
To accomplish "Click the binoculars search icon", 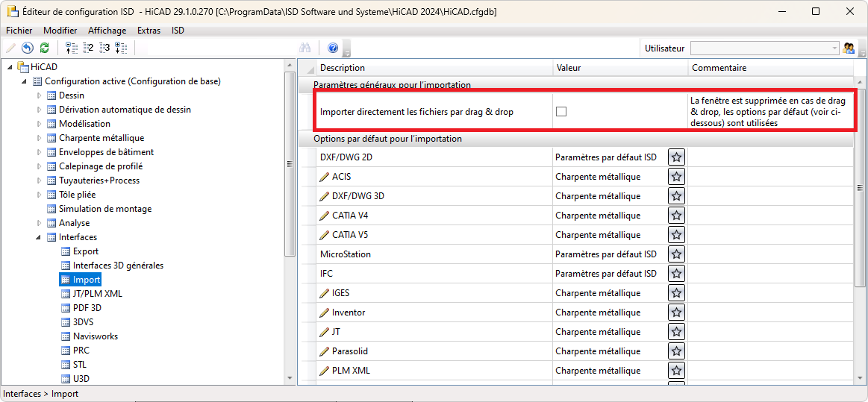I will click(x=305, y=48).
